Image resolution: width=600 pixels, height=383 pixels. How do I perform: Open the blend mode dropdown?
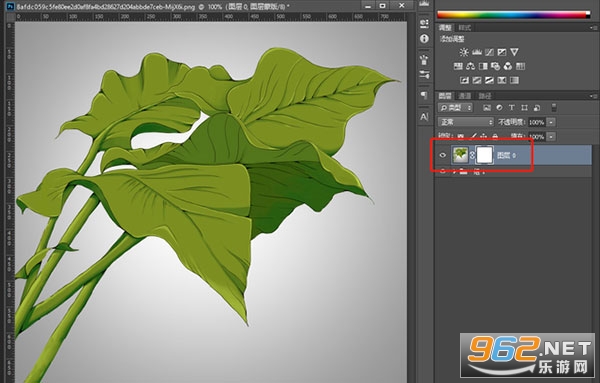(x=466, y=122)
